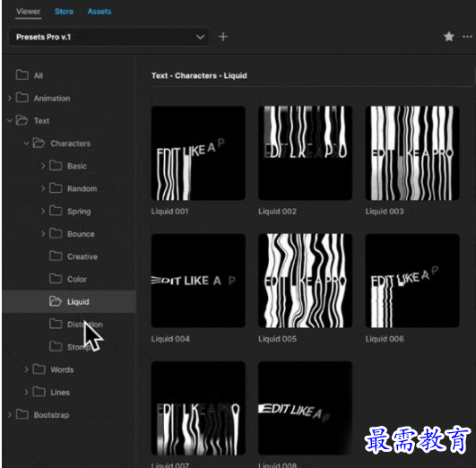Expand the Basic folder chevron
The width and height of the screenshot is (476, 468).
(43, 166)
